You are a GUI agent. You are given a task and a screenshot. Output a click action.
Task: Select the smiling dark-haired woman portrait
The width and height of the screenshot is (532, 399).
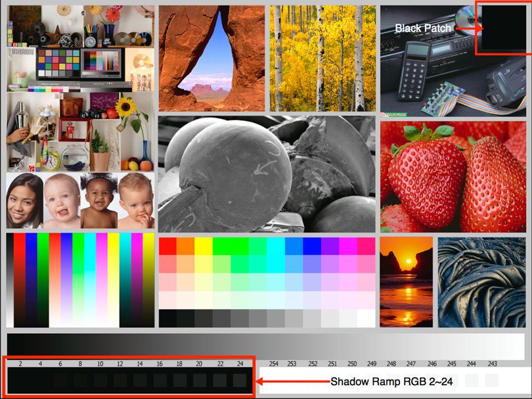tap(25, 200)
